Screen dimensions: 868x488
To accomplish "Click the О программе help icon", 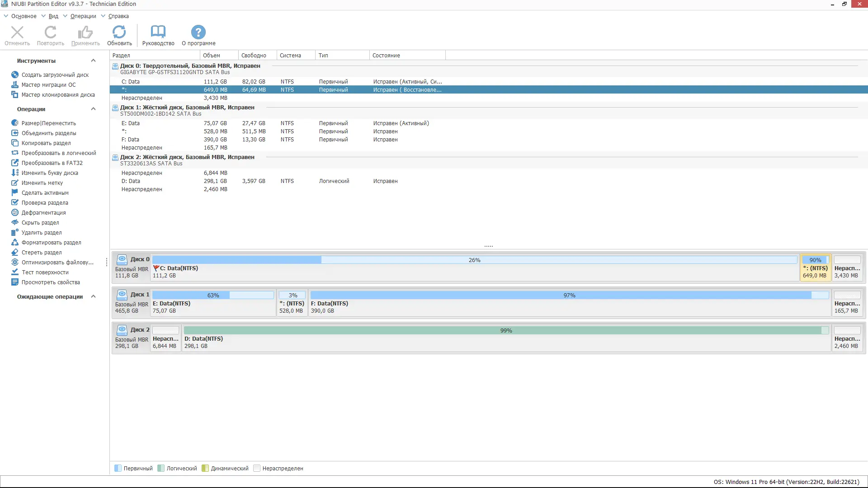I will [198, 32].
